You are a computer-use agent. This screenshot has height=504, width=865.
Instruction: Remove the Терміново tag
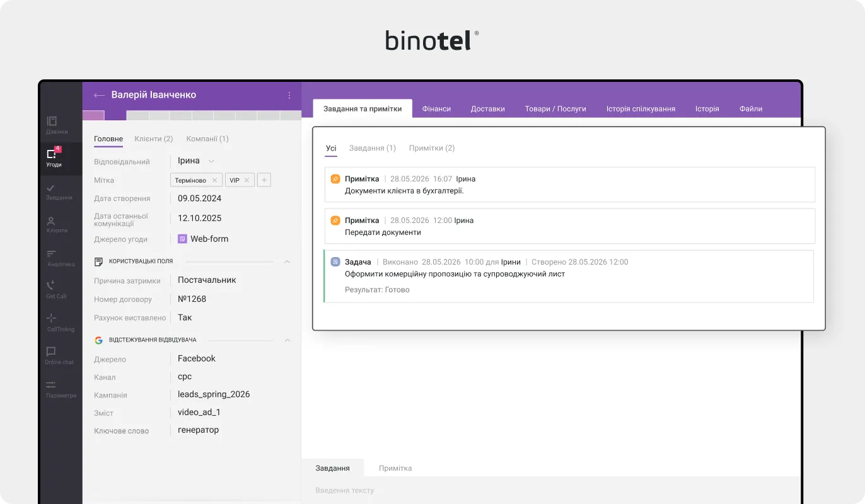coord(214,180)
